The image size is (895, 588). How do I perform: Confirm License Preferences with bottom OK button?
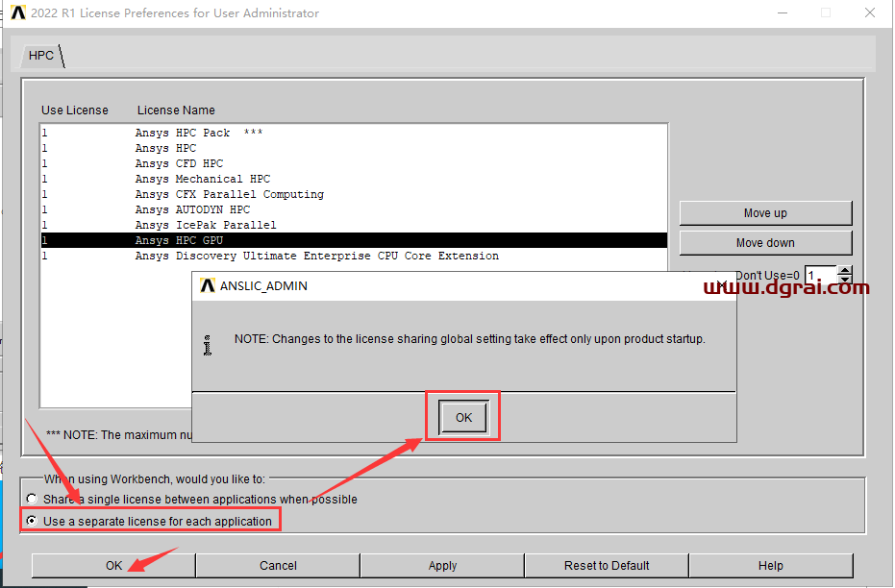click(113, 566)
